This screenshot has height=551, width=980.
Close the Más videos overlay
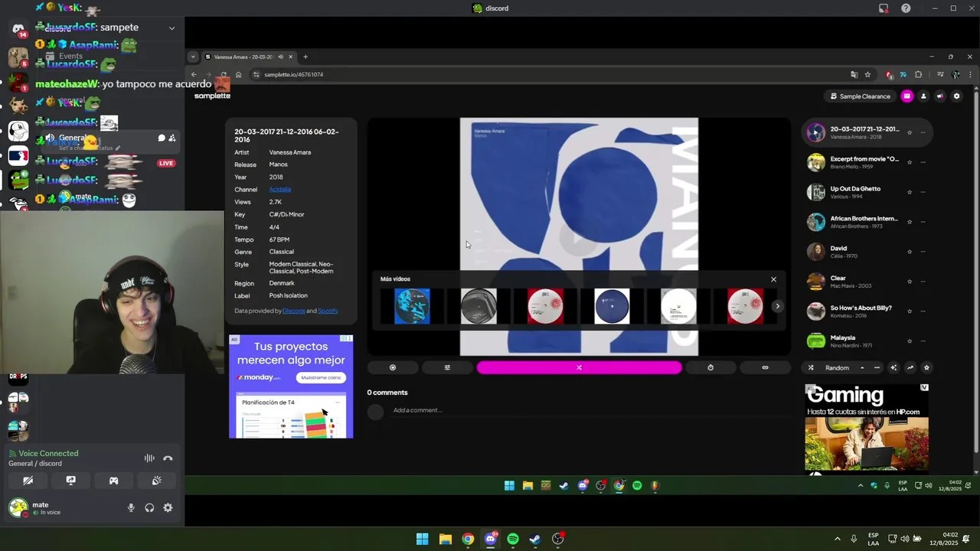tap(773, 279)
